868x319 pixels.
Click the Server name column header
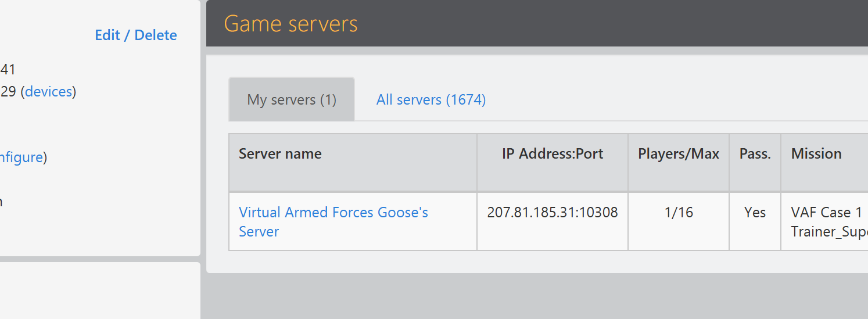click(x=280, y=154)
